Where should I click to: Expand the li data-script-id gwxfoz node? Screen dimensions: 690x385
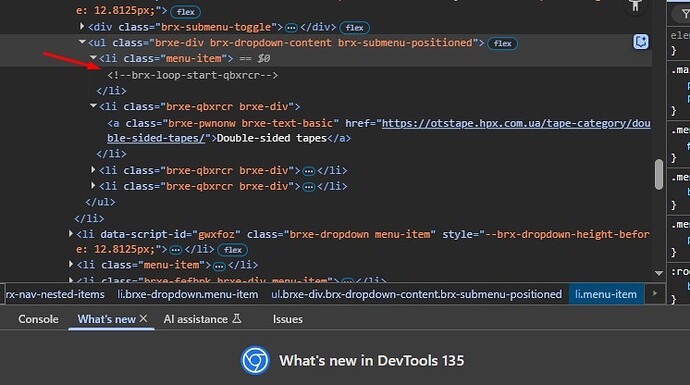pos(70,234)
